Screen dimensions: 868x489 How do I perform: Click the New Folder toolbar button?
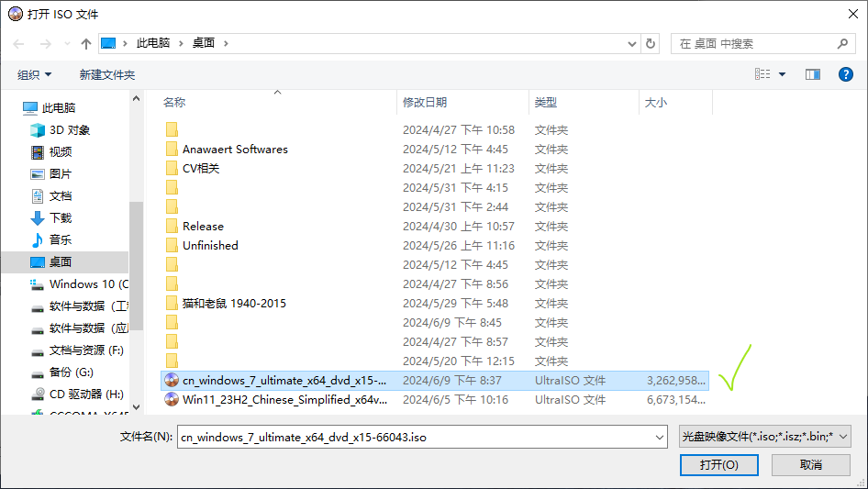pos(106,74)
